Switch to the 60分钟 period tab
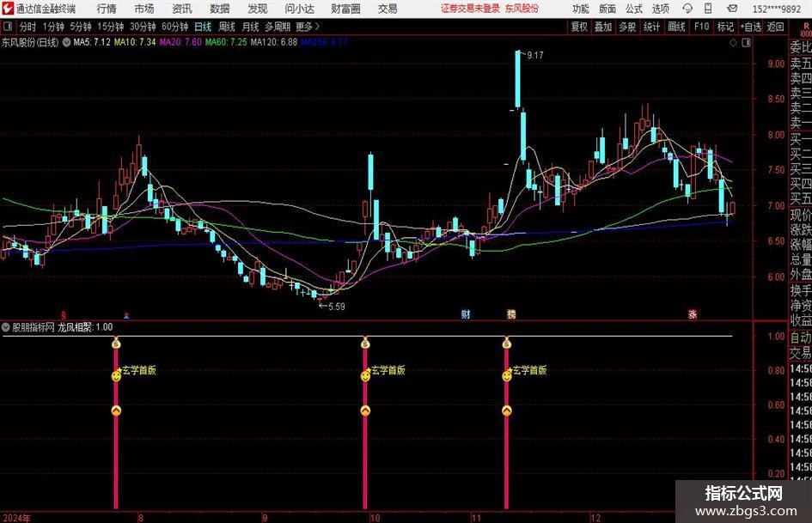The image size is (812, 523). [175, 27]
